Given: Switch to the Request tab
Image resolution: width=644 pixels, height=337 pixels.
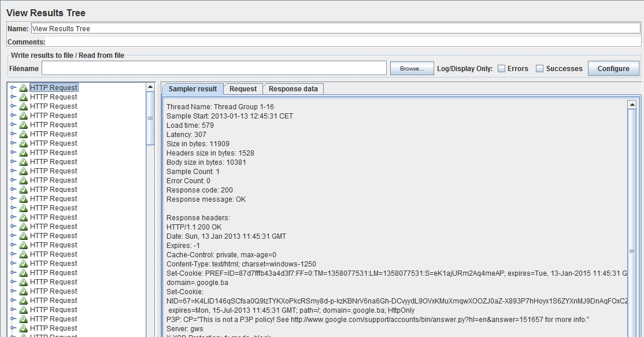Looking at the screenshot, I should click(243, 89).
